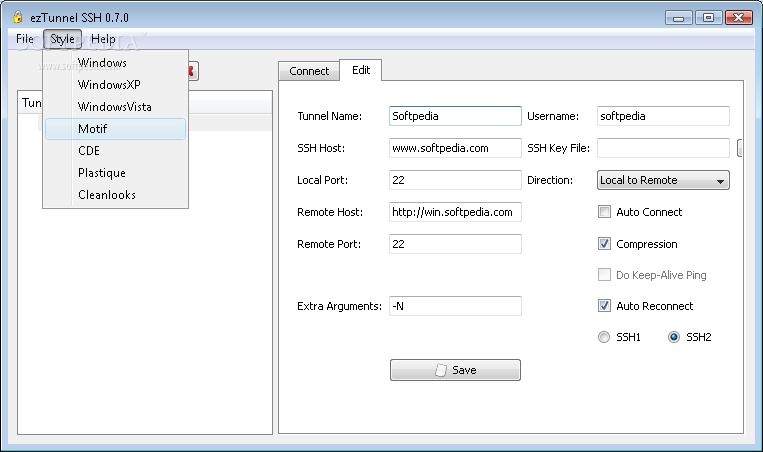Close the ezTunnel SSH window
The image size is (763, 452).
coord(739,18)
